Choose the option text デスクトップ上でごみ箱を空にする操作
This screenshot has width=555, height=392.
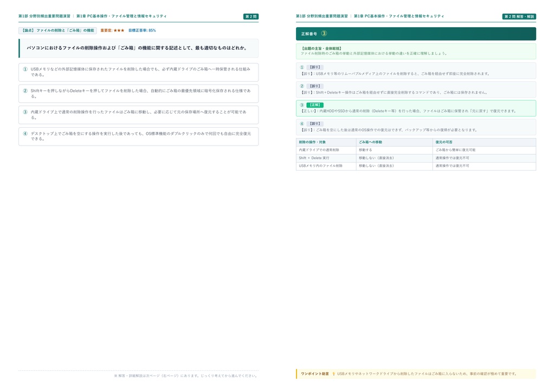(141, 136)
